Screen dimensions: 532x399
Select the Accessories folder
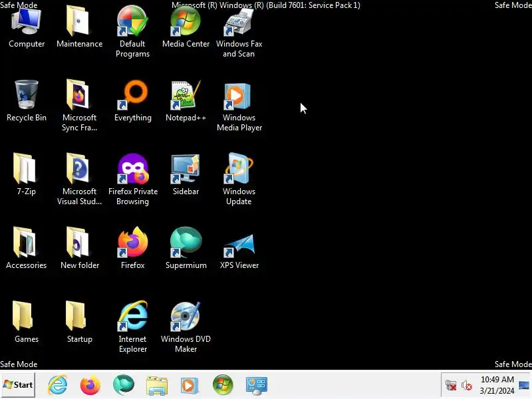coord(27,248)
